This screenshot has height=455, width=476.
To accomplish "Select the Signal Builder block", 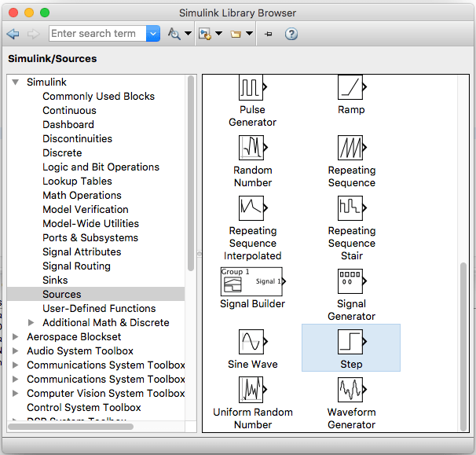I will [x=253, y=281].
